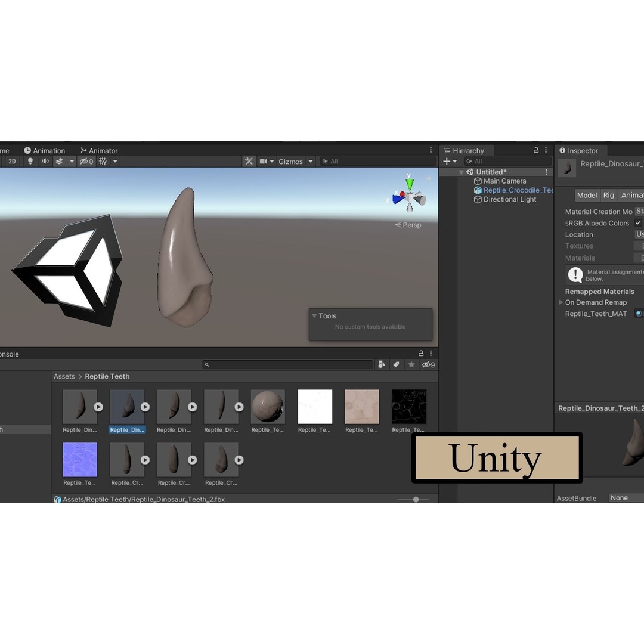Click the save search star icon
Image resolution: width=644 pixels, height=644 pixels.
click(411, 364)
